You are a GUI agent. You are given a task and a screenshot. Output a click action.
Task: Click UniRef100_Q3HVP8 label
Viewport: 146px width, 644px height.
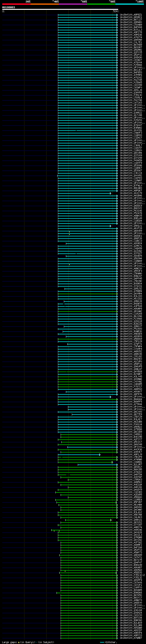[x=131, y=93]
